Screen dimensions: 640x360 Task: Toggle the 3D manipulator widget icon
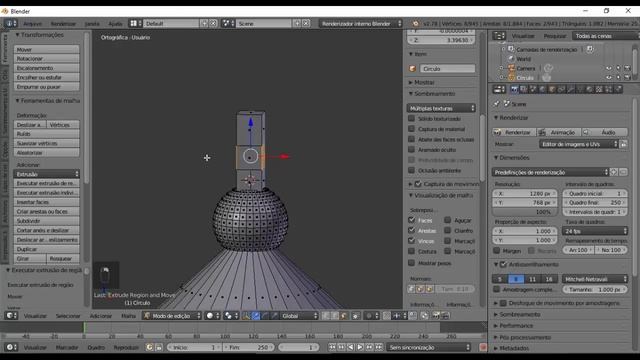pos(246,316)
